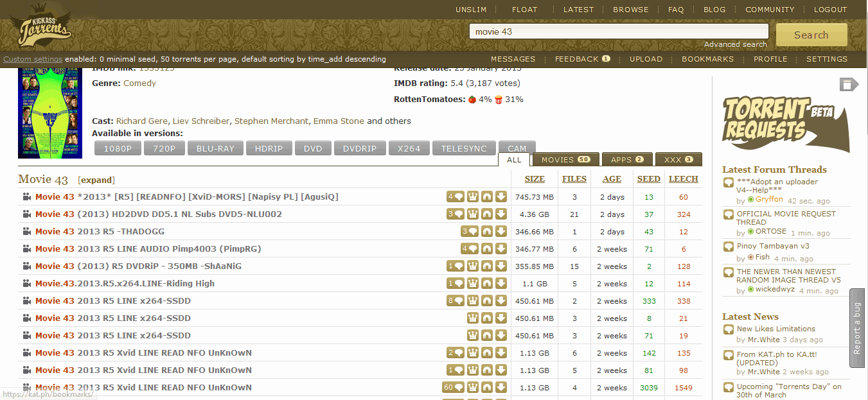This screenshot has height=400, width=868.
Task: Click the download arrow for HD2DVD DD5.1 torrent
Action: [x=501, y=214]
